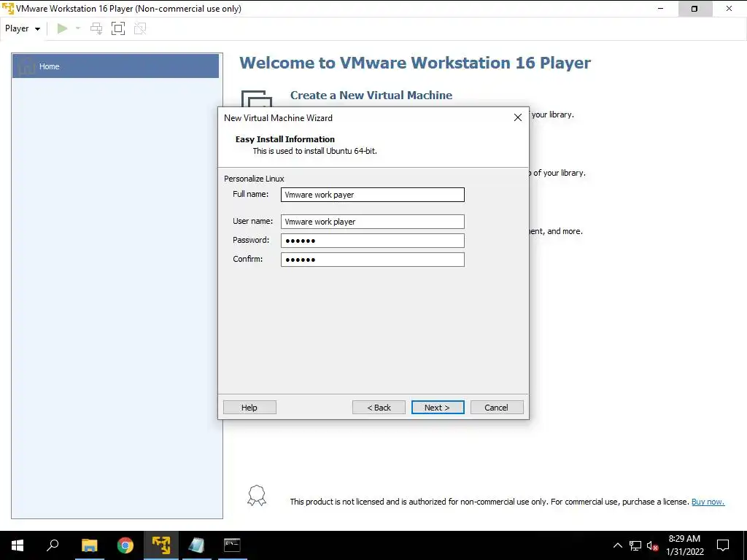Show hidden system tray icons
This screenshot has height=560, width=747.
click(617, 545)
